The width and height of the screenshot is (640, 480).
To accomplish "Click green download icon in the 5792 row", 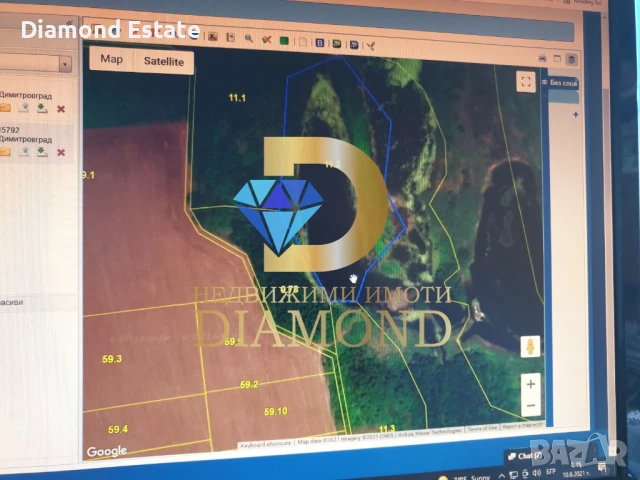I will [42, 152].
